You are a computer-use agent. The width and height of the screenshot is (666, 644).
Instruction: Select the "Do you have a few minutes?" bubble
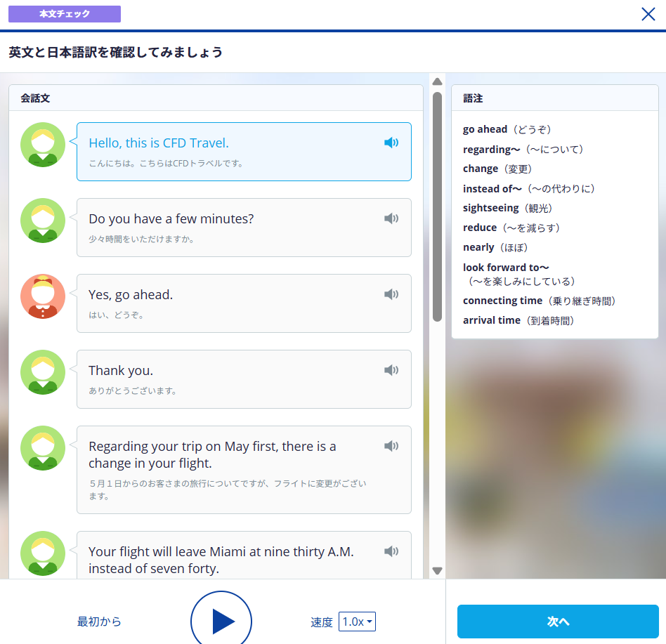coord(244,228)
